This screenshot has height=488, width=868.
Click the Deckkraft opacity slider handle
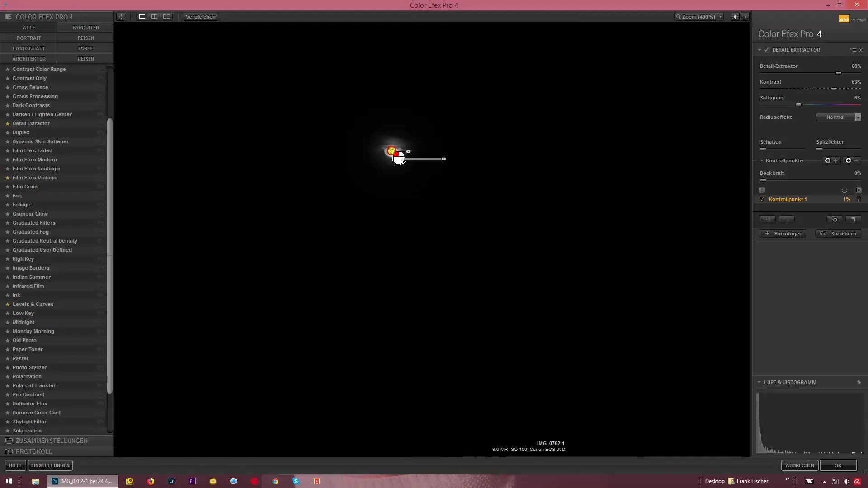coord(763,180)
